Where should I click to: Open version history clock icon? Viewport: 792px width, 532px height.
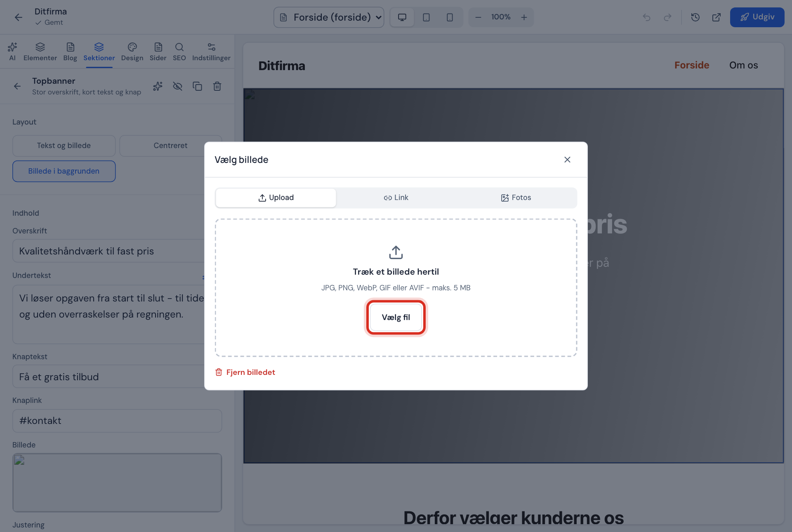point(695,17)
